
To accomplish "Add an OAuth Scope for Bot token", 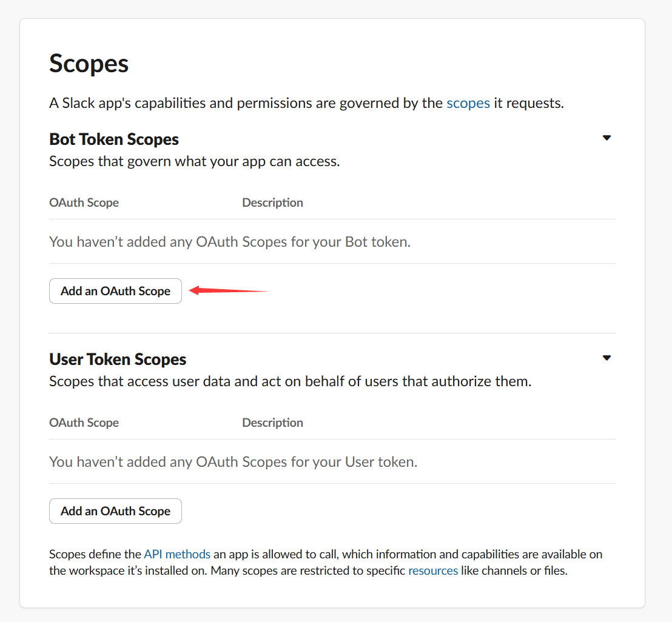I will (115, 291).
